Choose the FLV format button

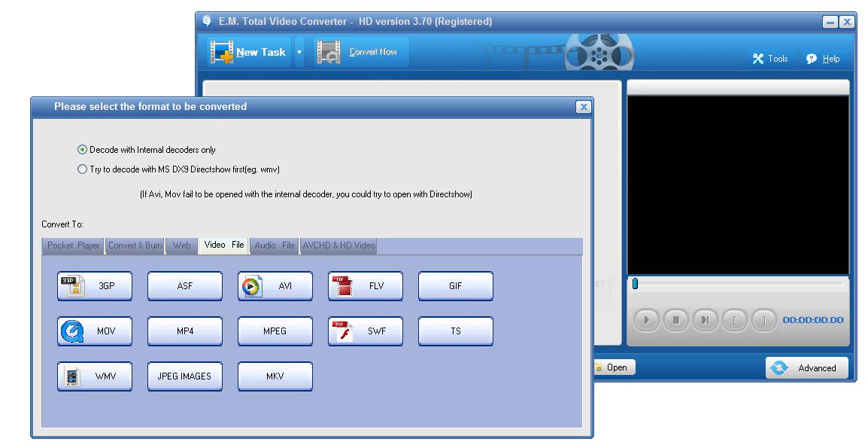click(x=366, y=286)
